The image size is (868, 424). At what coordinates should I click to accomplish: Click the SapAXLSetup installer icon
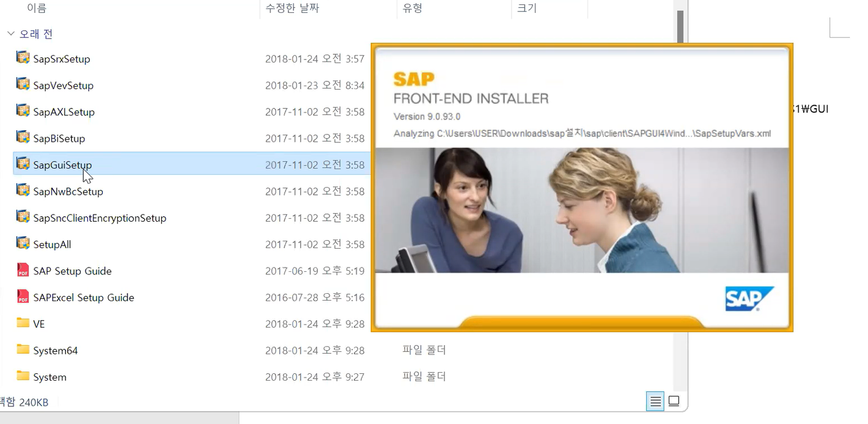click(23, 111)
